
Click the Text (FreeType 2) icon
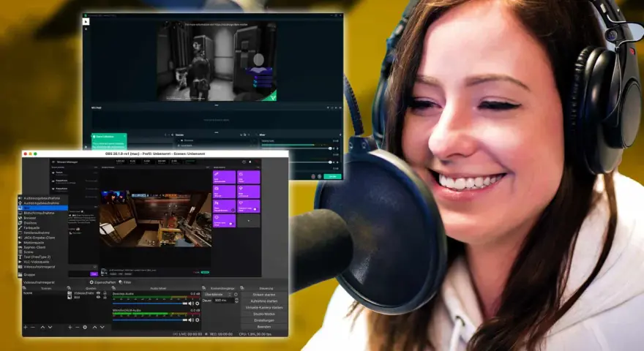pos(20,257)
